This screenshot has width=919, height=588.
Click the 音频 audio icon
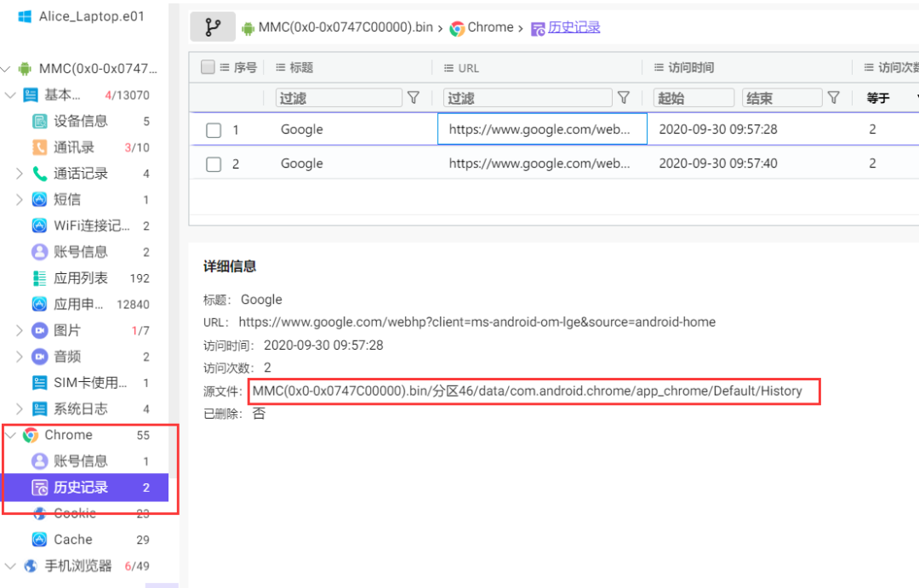pyautogui.click(x=39, y=357)
